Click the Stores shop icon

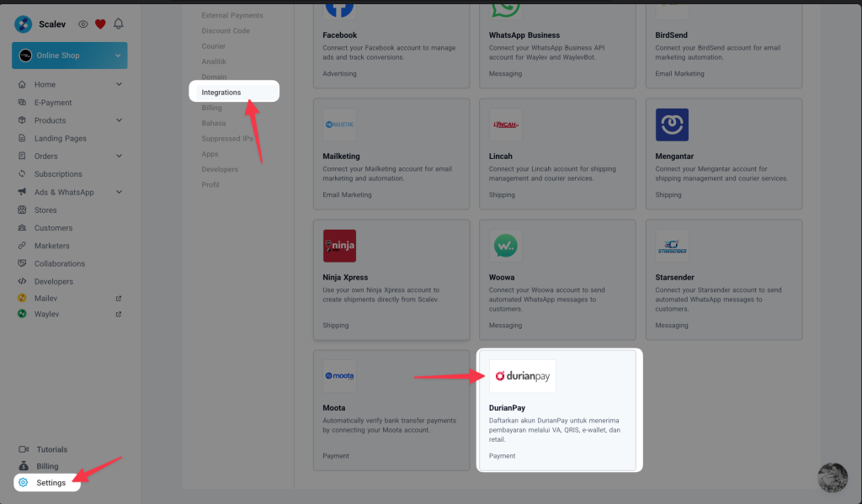coord(22,210)
